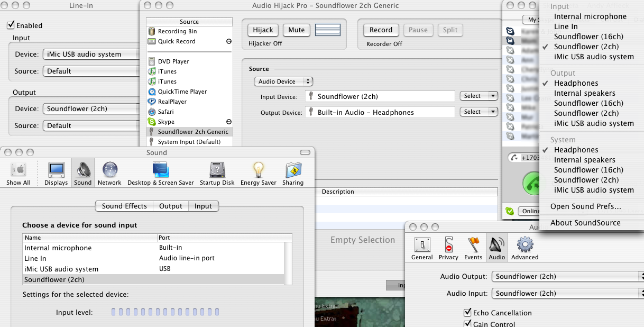
Task: Select the Input tab in Sound preferences
Action: point(203,206)
